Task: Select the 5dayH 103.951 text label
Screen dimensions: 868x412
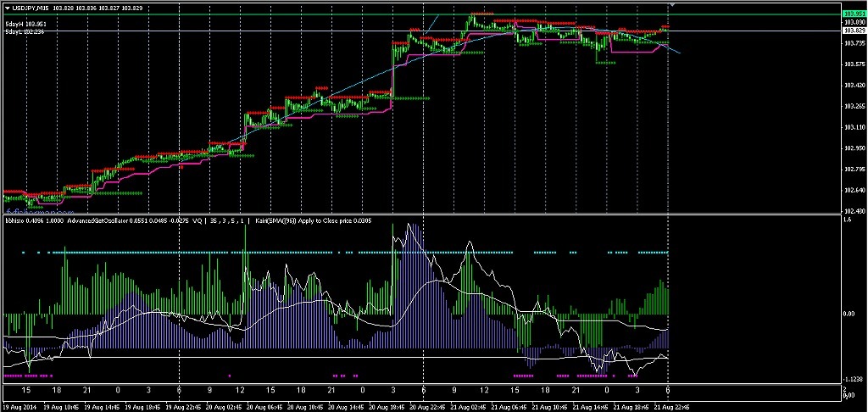Action: tap(25, 24)
